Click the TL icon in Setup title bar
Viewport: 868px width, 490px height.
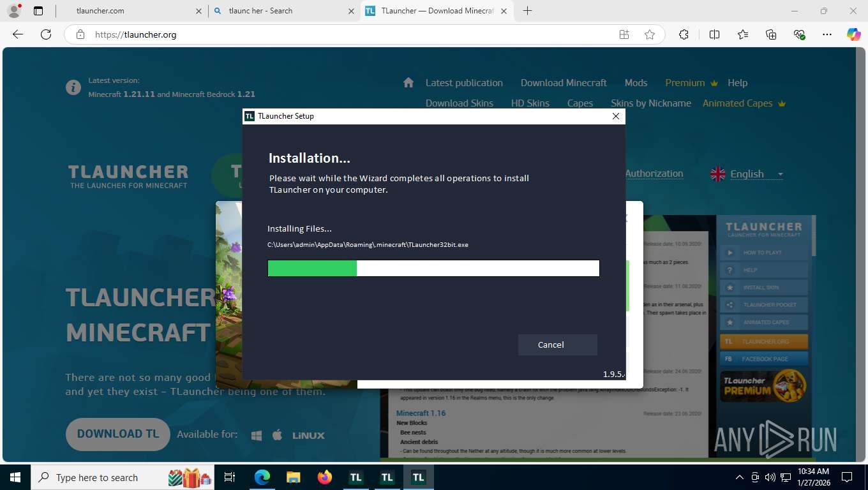pos(250,116)
